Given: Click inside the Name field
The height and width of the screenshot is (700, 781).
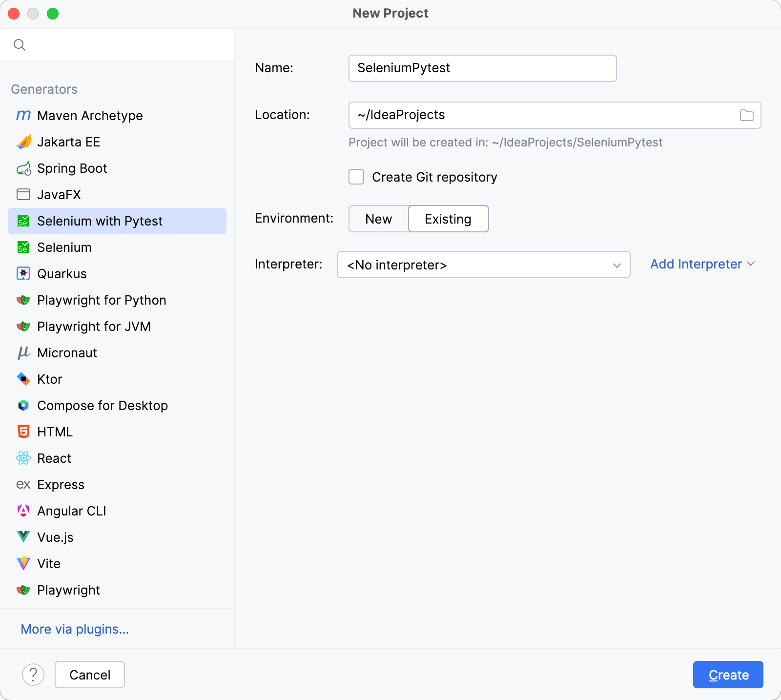Looking at the screenshot, I should pyautogui.click(x=482, y=68).
